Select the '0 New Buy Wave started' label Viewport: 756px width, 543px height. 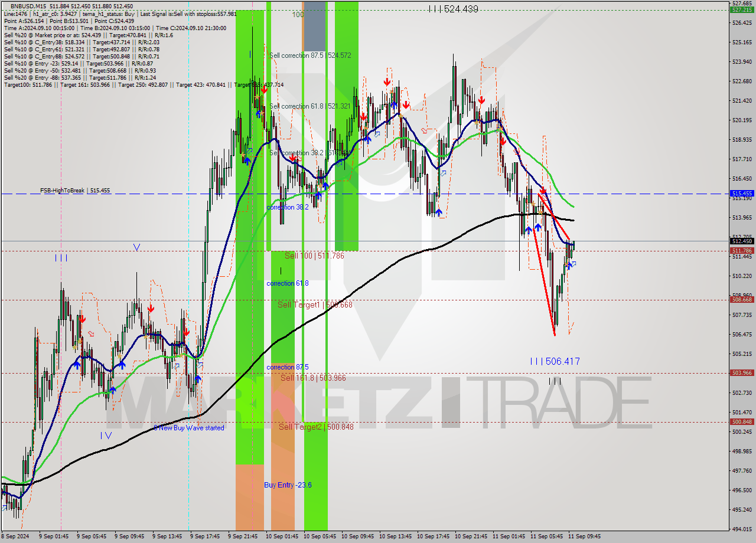(x=189, y=428)
